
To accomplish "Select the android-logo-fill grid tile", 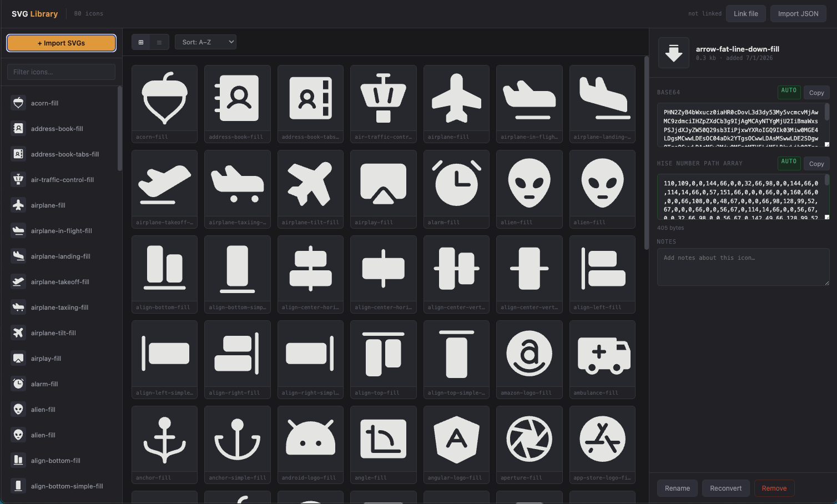I will pos(310,445).
